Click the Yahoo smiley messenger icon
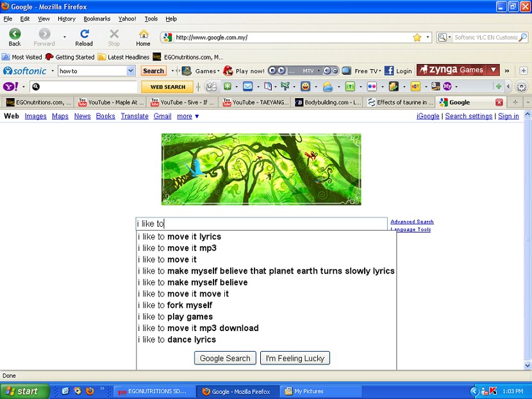 (305, 87)
